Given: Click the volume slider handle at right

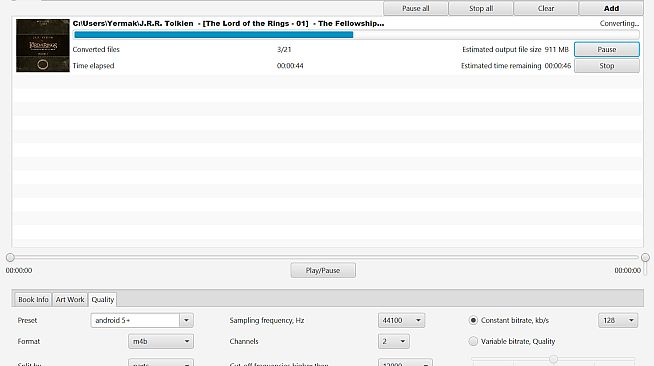Looking at the screenshot, I should 645,258.
